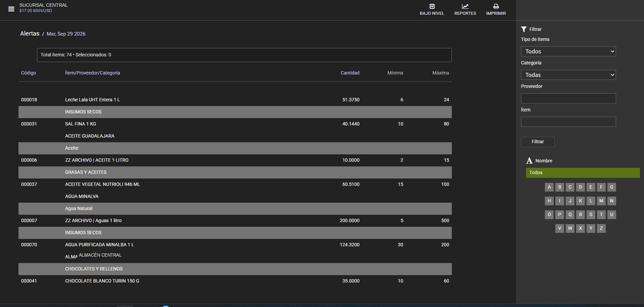Image resolution: width=644 pixels, height=307 pixels.
Task: Filter names by letter B
Action: pos(560,187)
